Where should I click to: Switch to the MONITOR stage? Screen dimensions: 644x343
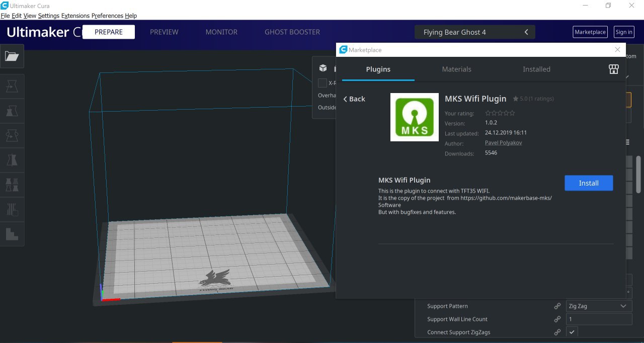coord(221,32)
